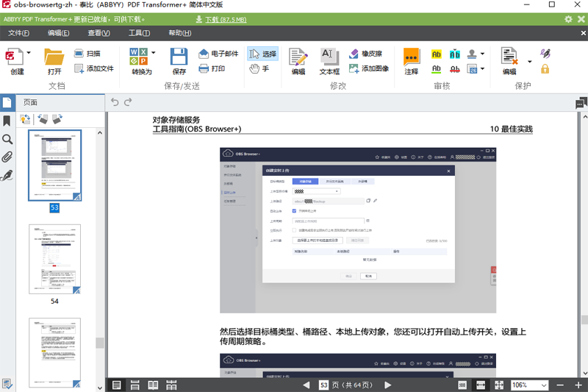
Task: Click Add Image (添加图像) button
Action: (369, 68)
